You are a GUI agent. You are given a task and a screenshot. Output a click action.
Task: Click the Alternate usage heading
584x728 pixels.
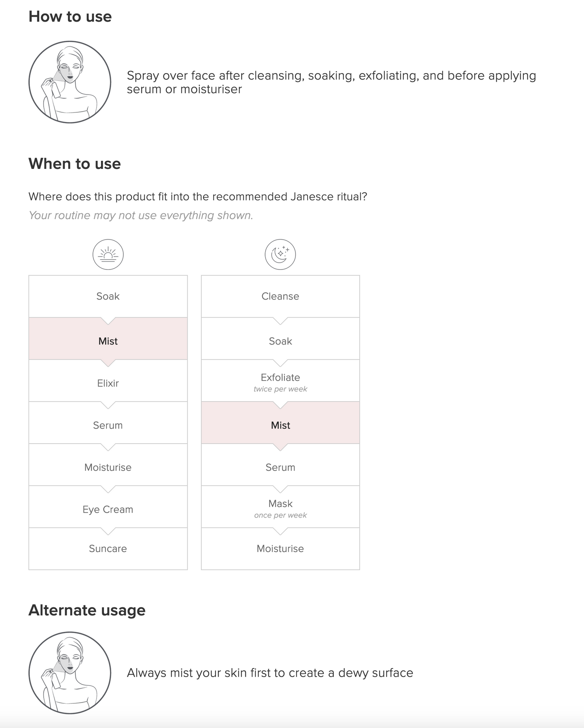(x=87, y=610)
